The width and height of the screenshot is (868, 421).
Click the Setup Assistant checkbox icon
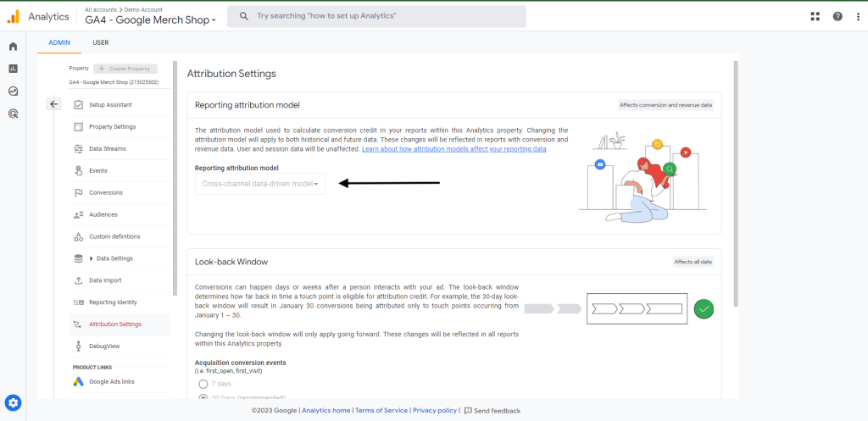point(78,104)
